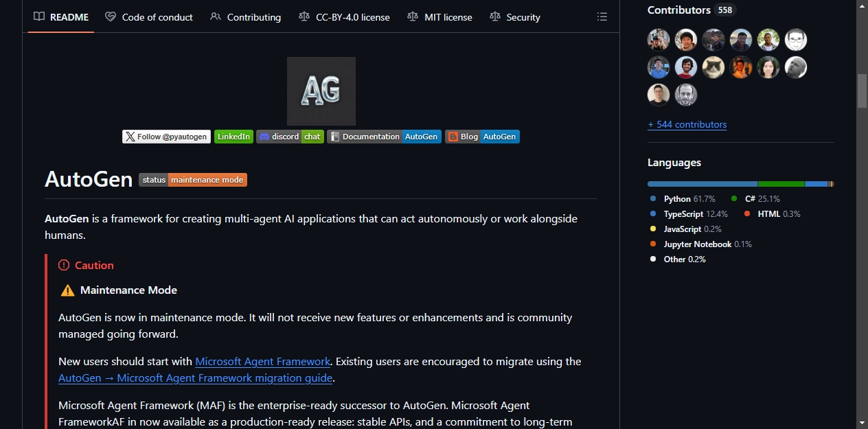Open the LinkedIn badge
Viewport: 868px width, 429px height.
tap(233, 137)
